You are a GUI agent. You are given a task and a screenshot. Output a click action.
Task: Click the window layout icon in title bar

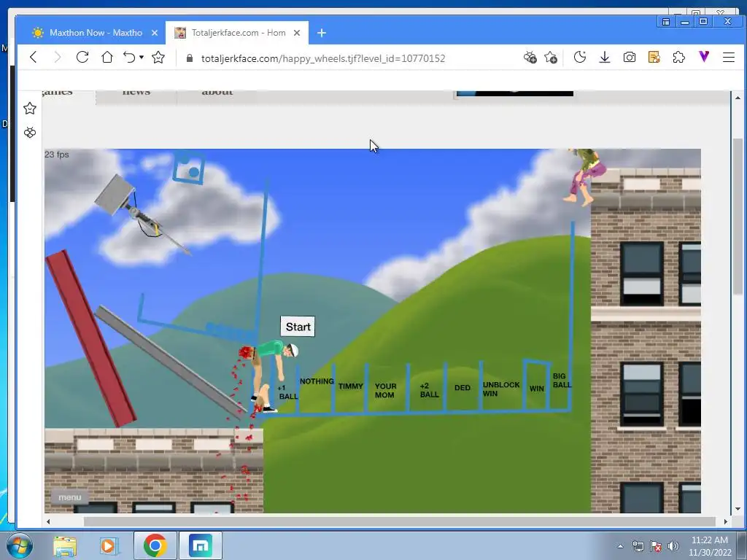click(666, 21)
